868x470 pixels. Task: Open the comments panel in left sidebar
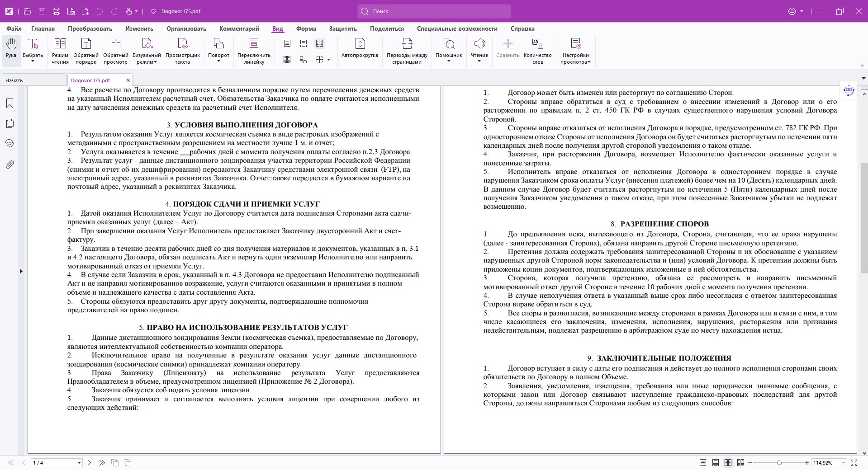click(9, 144)
